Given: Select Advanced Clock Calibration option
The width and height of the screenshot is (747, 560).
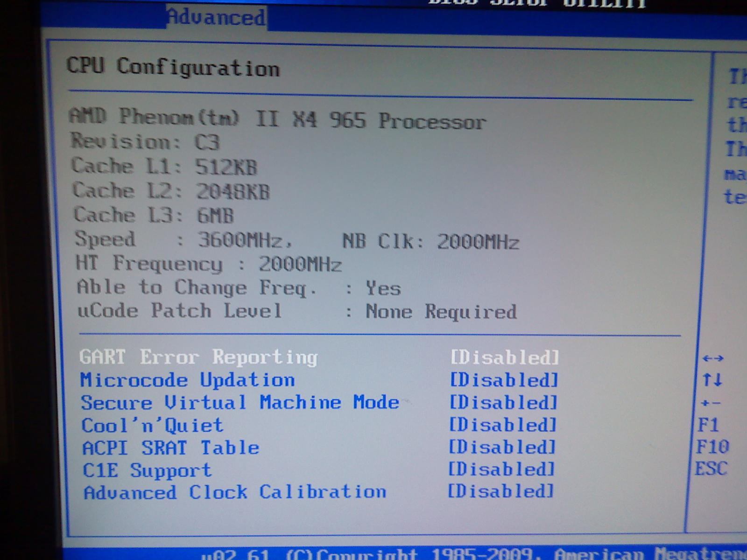Looking at the screenshot, I should 235,492.
